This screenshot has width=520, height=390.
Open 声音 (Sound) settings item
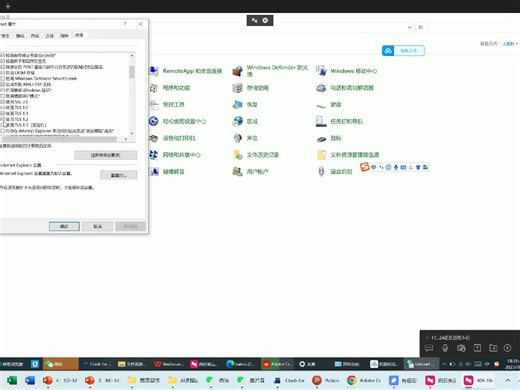[245, 138]
